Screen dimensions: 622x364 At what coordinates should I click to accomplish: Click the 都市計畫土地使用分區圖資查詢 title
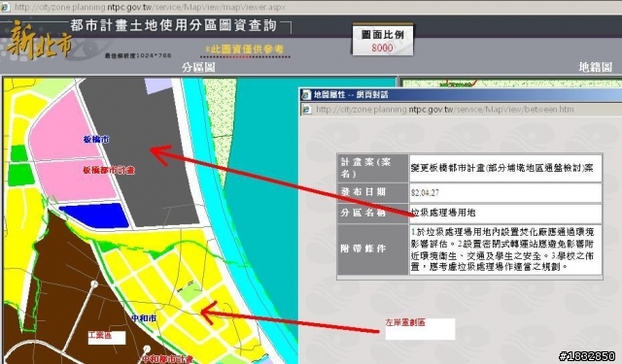174,25
